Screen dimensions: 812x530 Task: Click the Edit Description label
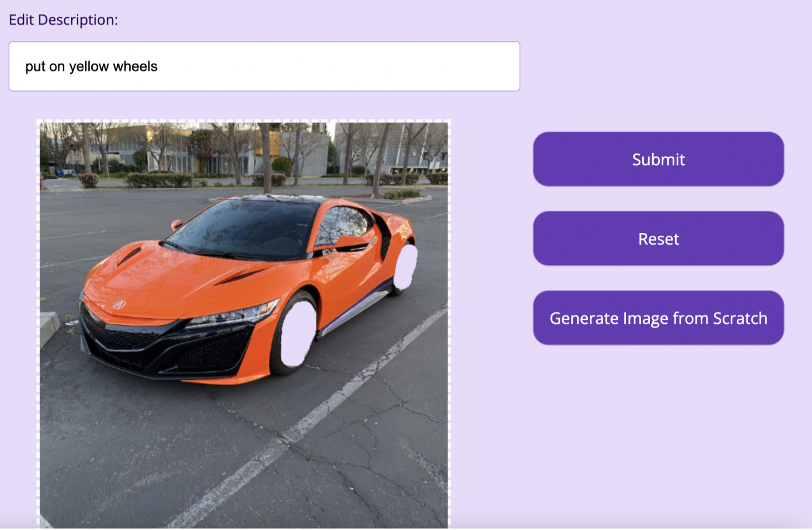click(63, 20)
